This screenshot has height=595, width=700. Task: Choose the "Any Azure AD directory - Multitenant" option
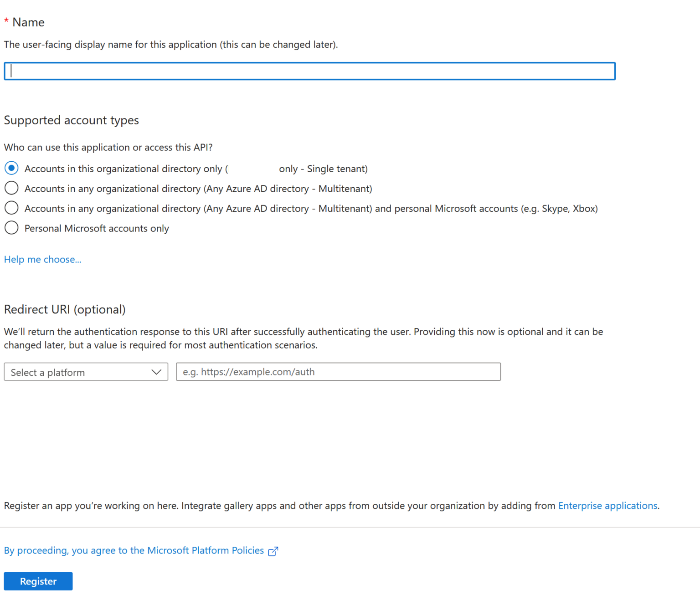[x=11, y=188]
